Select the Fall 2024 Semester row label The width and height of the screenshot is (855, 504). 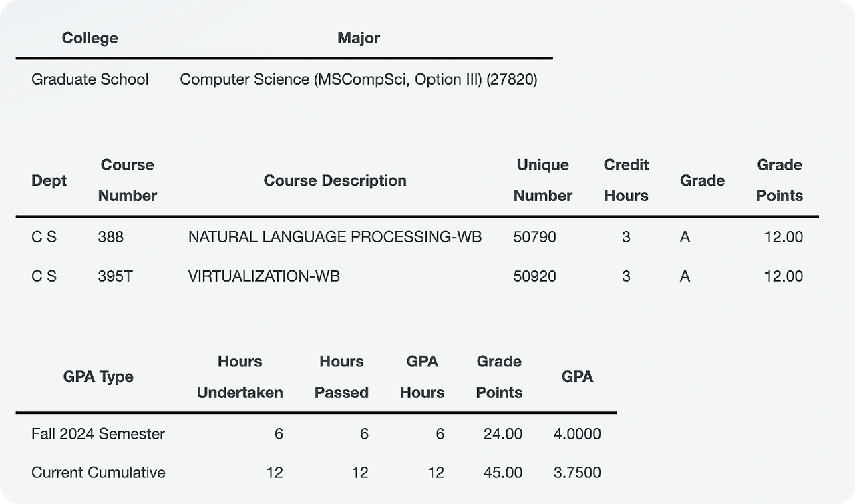(98, 434)
